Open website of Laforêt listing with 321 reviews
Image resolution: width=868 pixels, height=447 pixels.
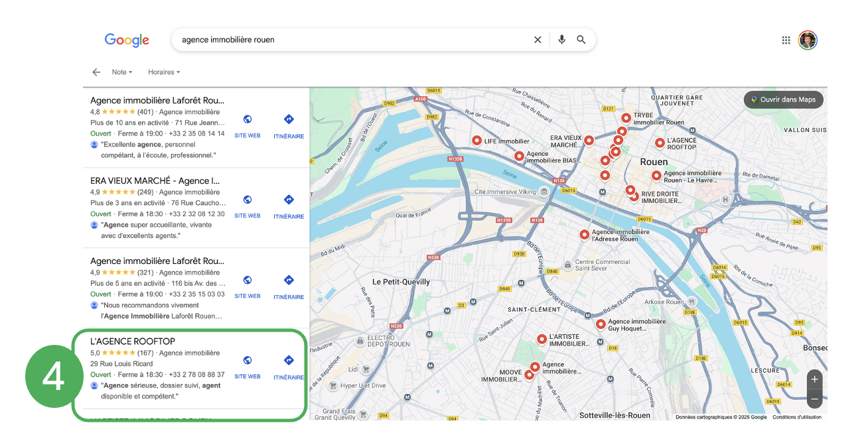point(248,287)
